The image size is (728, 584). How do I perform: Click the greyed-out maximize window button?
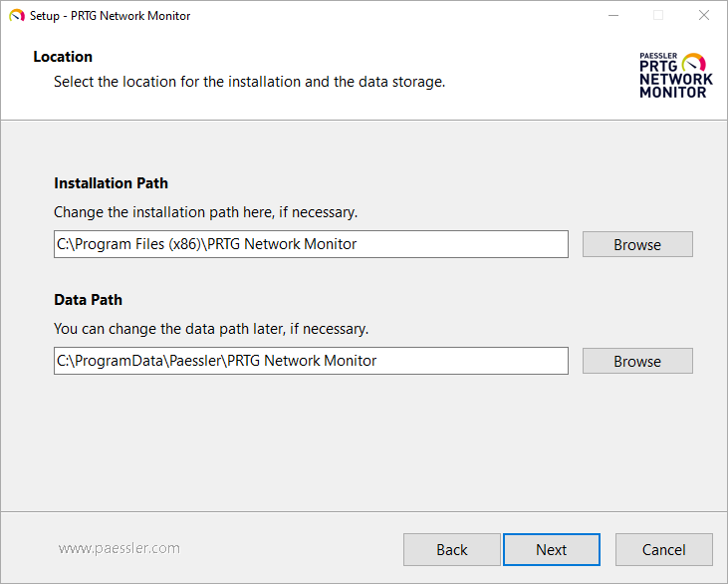(658, 16)
